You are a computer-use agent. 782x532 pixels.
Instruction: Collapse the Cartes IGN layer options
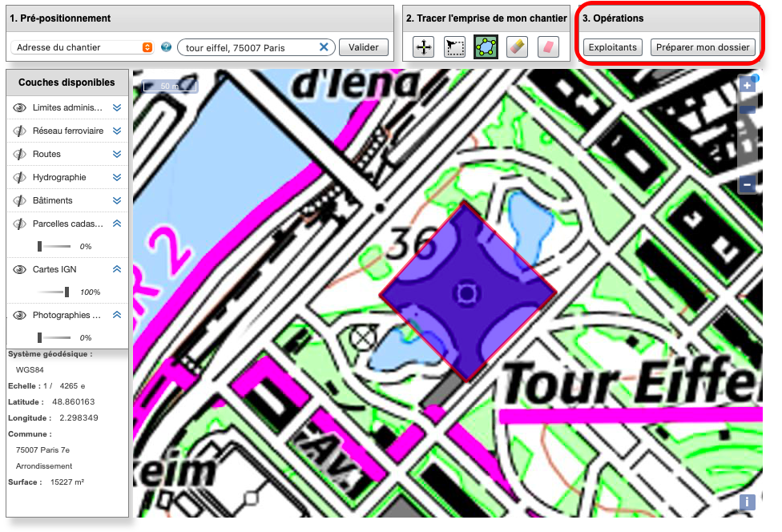click(x=117, y=269)
